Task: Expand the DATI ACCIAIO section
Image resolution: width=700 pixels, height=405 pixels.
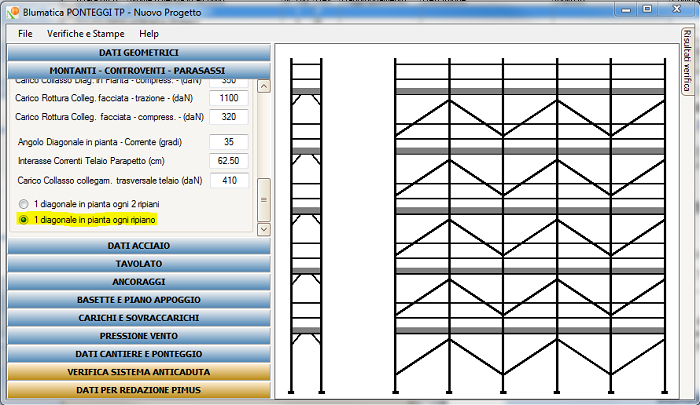Action: coord(139,245)
